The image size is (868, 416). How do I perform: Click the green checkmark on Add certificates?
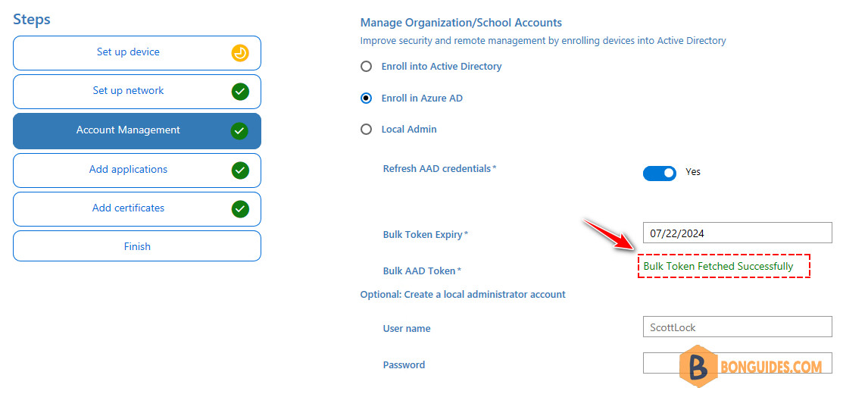point(240,209)
